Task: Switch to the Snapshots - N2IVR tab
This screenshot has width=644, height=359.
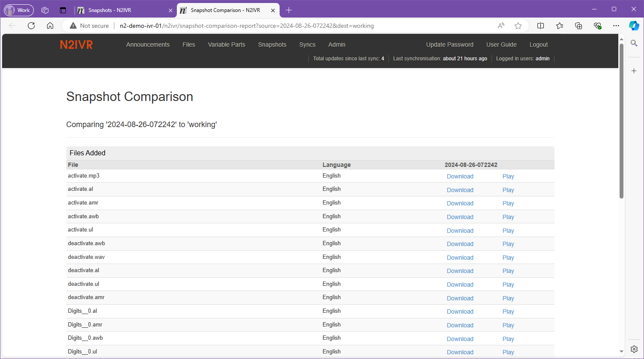Action: click(x=125, y=10)
